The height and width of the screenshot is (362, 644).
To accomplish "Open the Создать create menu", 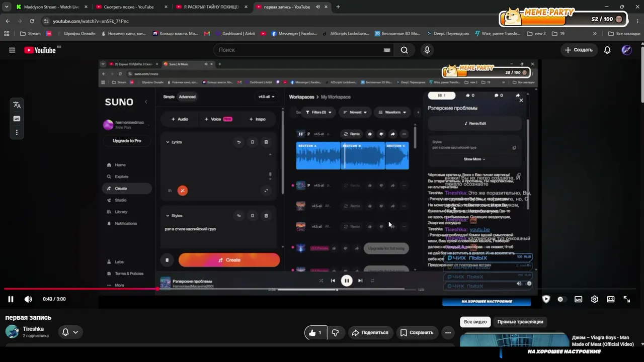I will [579, 50].
